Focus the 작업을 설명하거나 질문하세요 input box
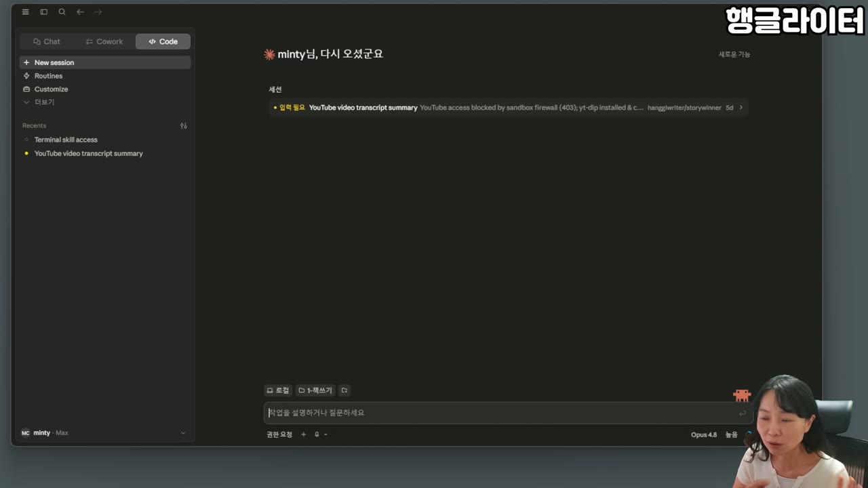The image size is (868, 488). 508,413
